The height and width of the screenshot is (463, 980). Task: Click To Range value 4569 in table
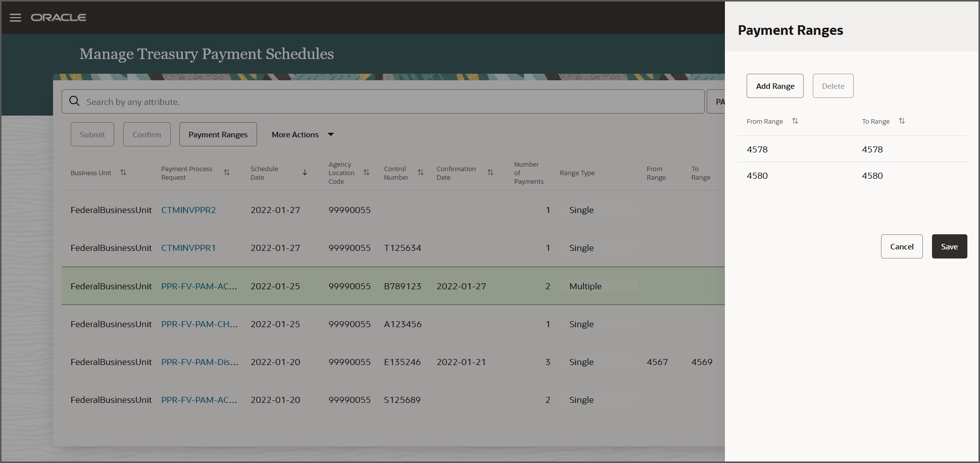click(702, 362)
